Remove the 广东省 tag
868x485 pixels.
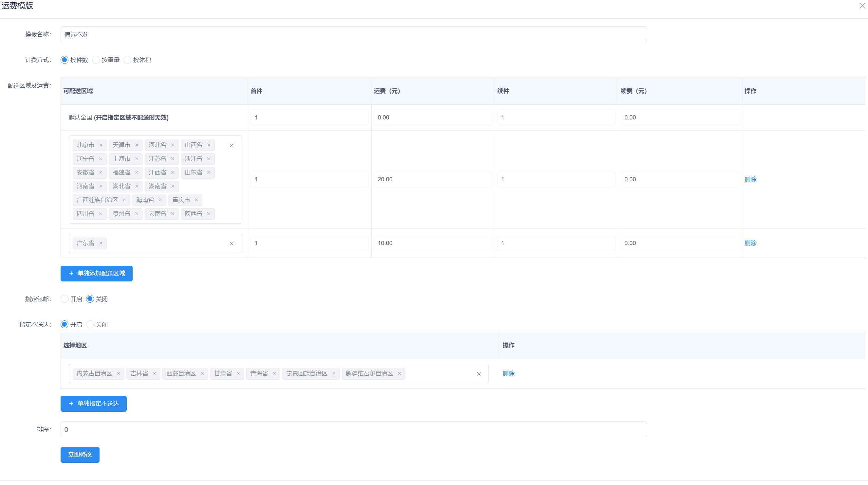(101, 243)
